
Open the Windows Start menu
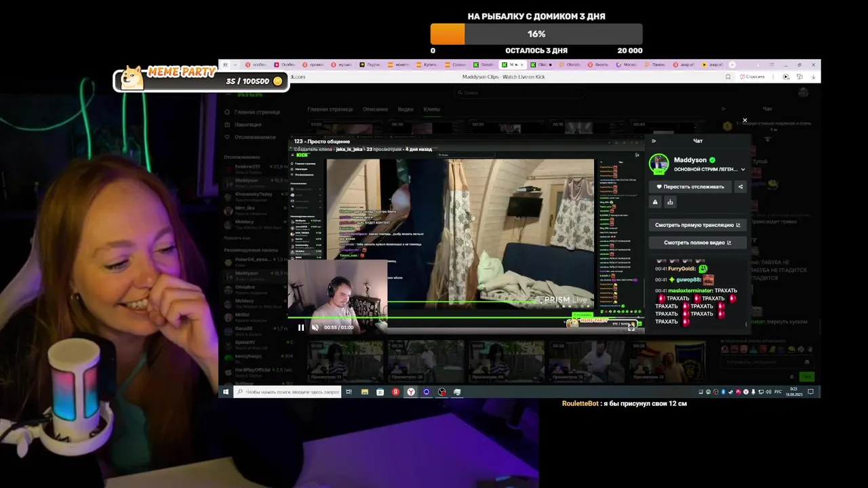click(x=226, y=392)
